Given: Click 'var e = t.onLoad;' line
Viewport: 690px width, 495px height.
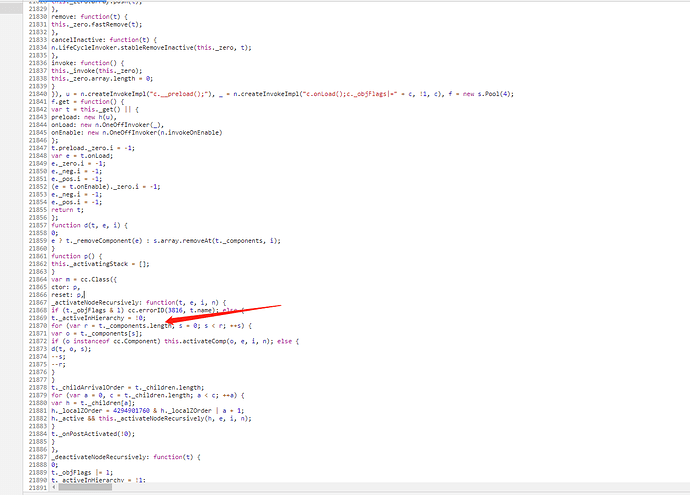Looking at the screenshot, I should coord(82,156).
